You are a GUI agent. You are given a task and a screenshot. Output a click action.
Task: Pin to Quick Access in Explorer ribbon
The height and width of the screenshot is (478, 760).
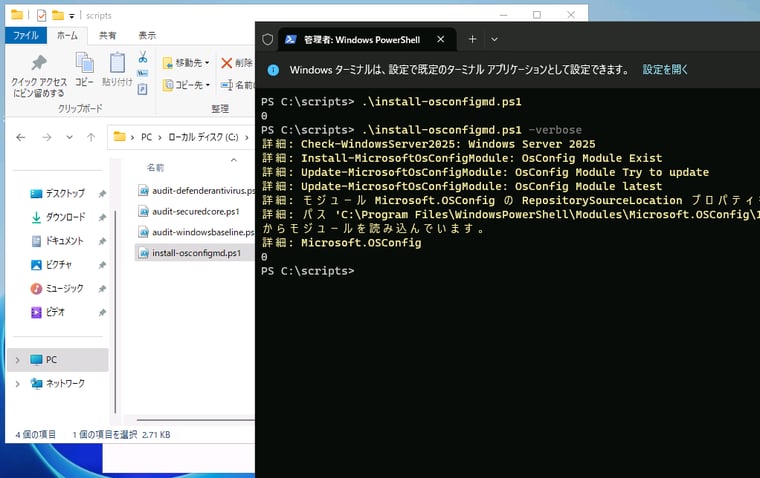[39, 75]
